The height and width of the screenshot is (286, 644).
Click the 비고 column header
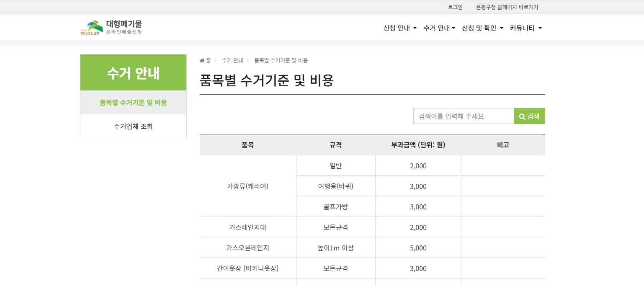[503, 145]
